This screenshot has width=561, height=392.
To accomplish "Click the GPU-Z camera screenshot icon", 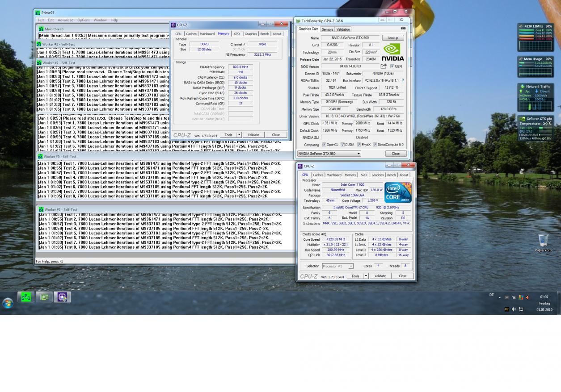I will (403, 29).
